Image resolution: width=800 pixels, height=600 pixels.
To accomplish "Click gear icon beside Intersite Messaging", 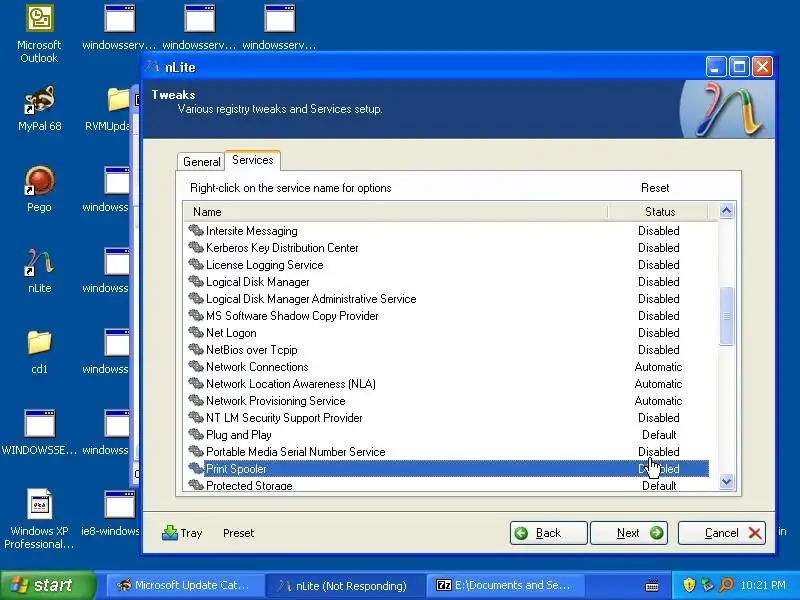I will coord(196,230).
